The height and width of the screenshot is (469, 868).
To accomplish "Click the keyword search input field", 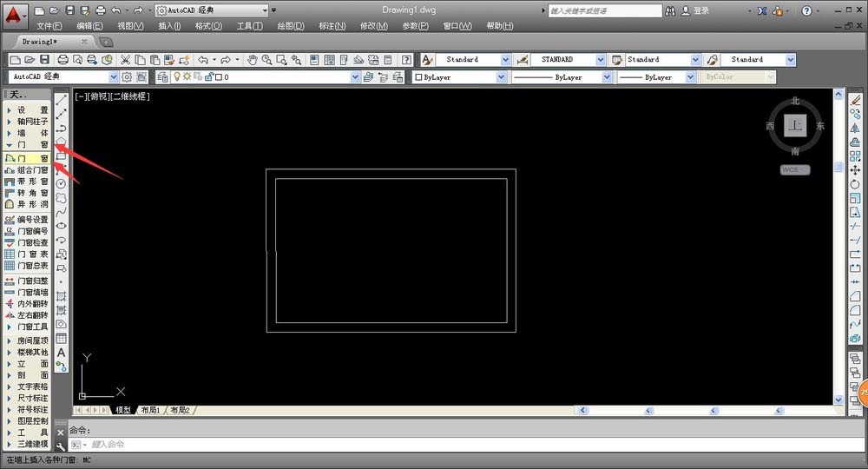I will point(604,10).
